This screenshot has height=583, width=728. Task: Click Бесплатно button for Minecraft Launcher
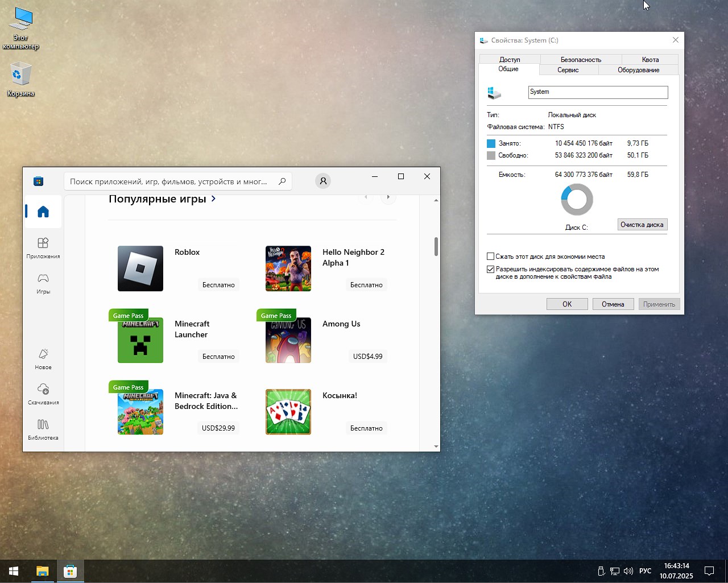[x=218, y=357]
